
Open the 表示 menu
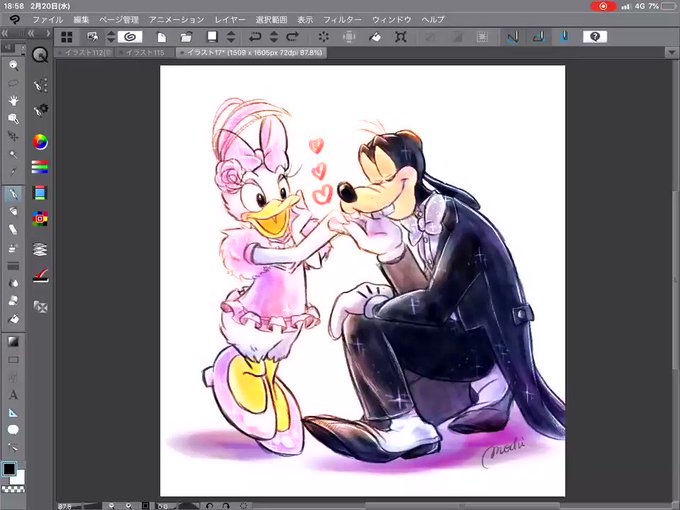pyautogui.click(x=305, y=20)
